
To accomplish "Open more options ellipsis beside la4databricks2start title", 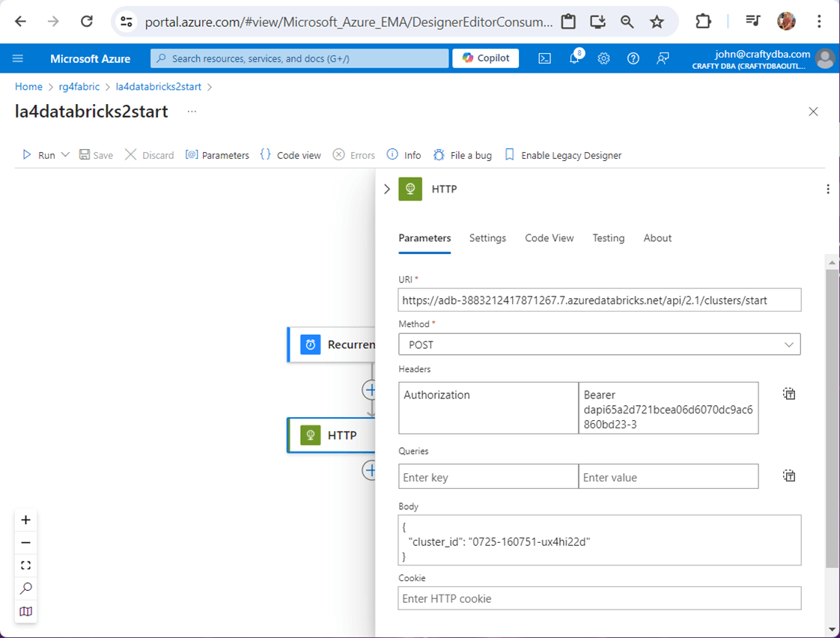I will (x=192, y=112).
